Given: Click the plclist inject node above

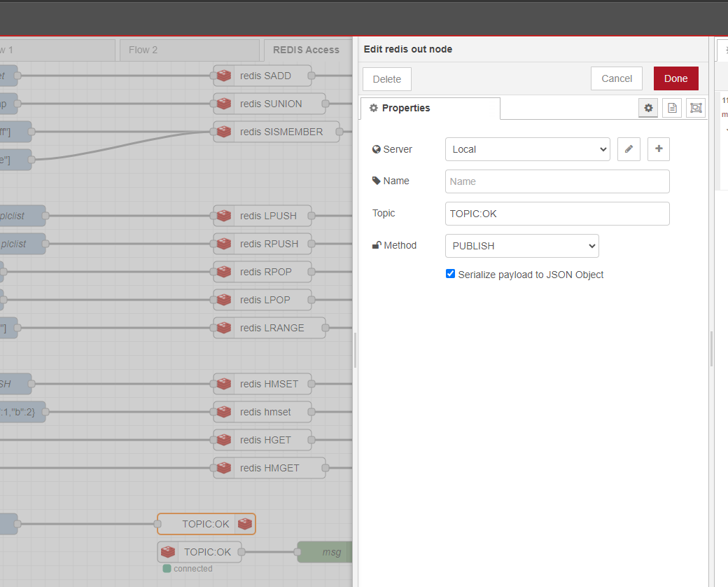Looking at the screenshot, I should click(21, 216).
